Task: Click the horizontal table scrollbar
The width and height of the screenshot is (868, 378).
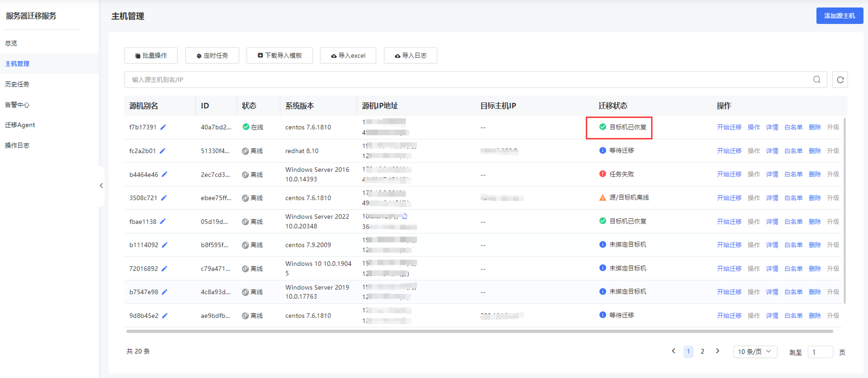Action: click(x=480, y=331)
